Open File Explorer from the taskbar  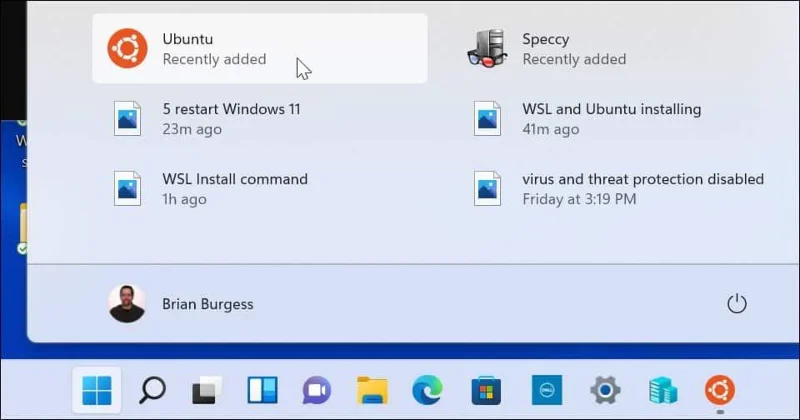click(x=372, y=390)
